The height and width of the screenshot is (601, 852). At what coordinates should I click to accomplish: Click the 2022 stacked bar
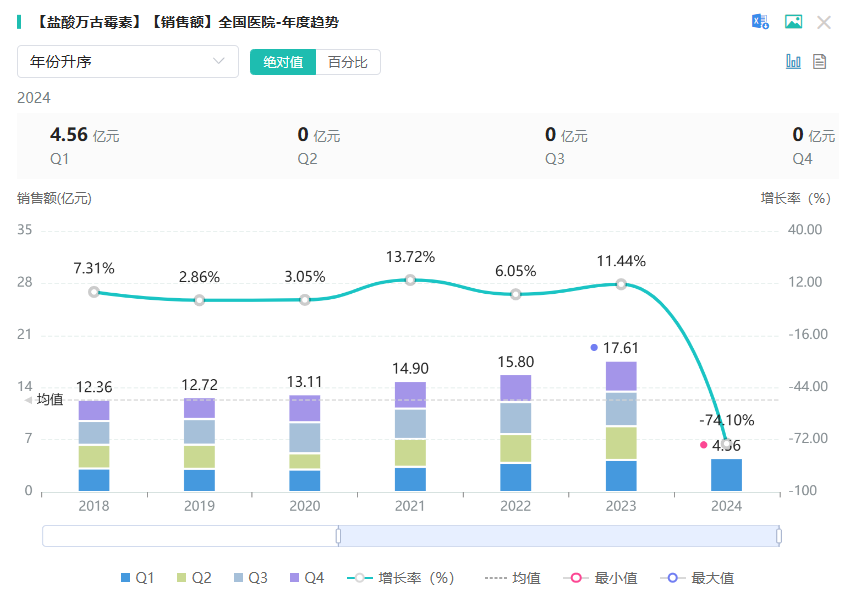[x=516, y=433]
